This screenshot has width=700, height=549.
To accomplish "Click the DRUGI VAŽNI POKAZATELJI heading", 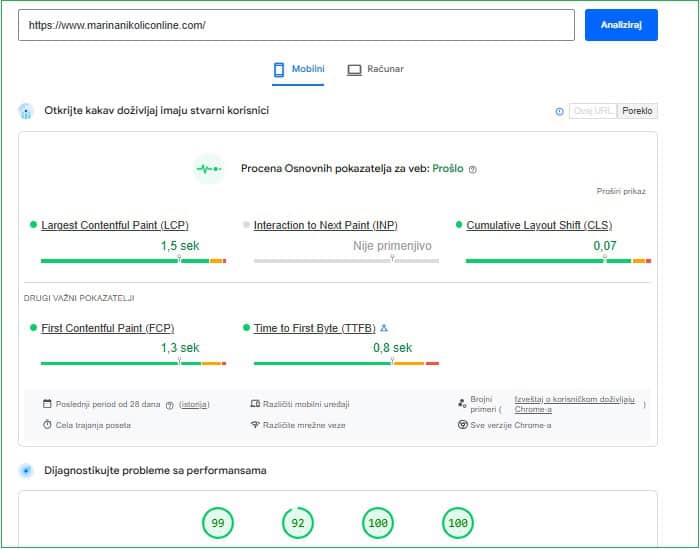I will [79, 298].
